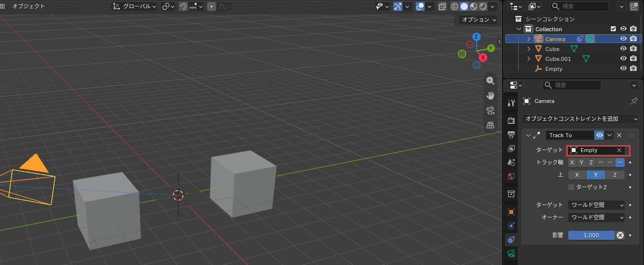Viewport: 644px width, 265px height.
Task: Click the Track To constraint name field
Action: click(x=570, y=135)
